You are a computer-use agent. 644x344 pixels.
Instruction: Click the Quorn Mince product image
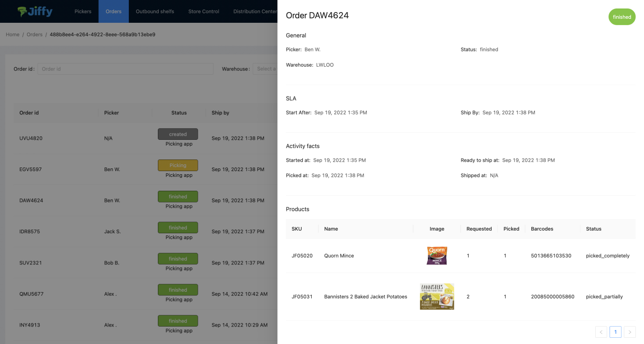pos(437,256)
